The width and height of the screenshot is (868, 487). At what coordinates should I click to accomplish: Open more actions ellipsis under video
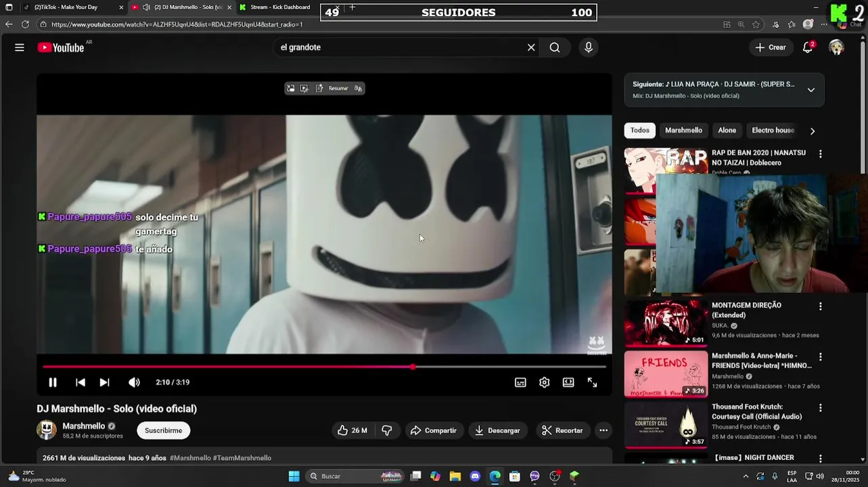(603, 430)
